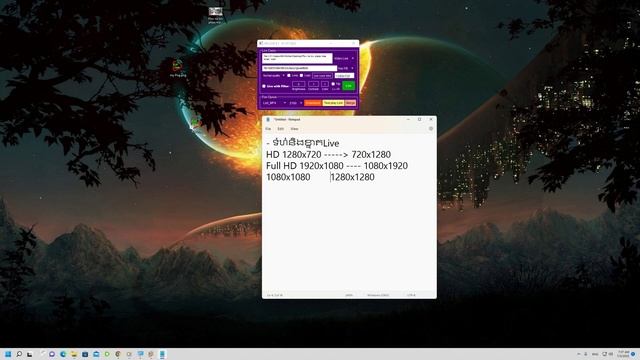Click the Merge button

pos(350,103)
